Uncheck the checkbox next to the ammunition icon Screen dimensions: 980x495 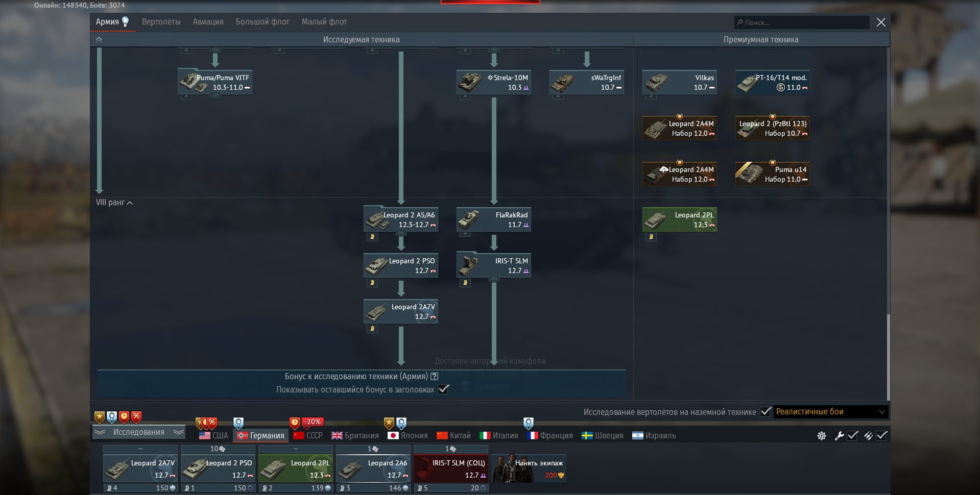[x=881, y=436]
